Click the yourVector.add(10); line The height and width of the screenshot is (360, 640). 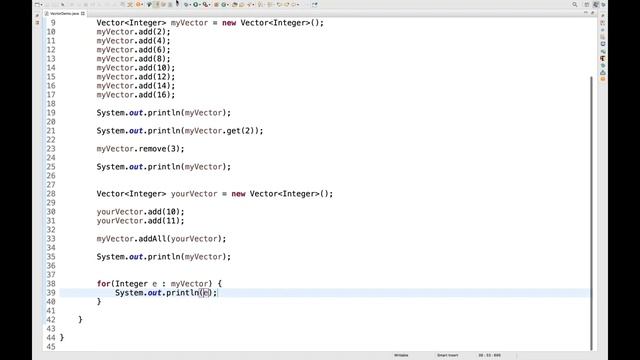tap(140, 212)
